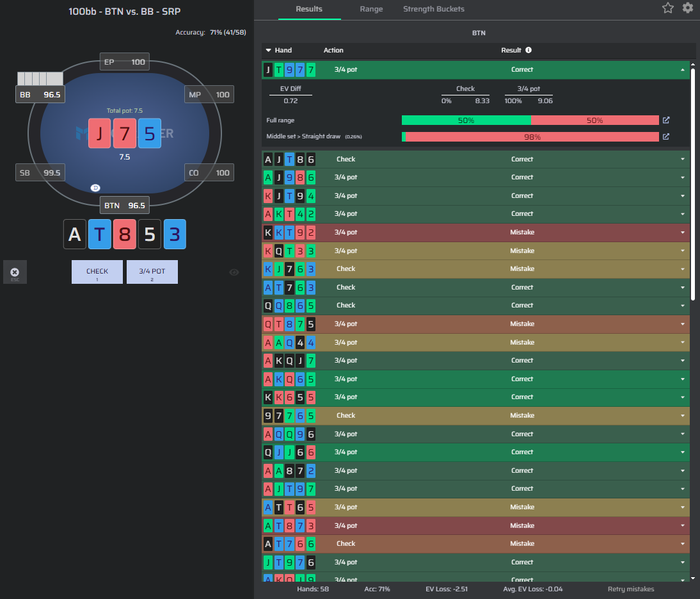Click the AKQ65 hand row

coord(475,379)
